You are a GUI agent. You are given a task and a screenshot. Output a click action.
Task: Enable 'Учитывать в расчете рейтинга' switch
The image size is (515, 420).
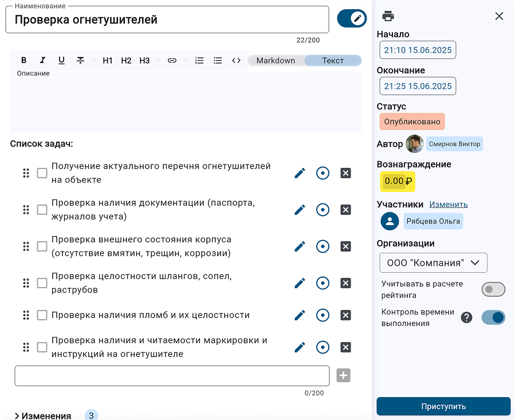tap(493, 289)
